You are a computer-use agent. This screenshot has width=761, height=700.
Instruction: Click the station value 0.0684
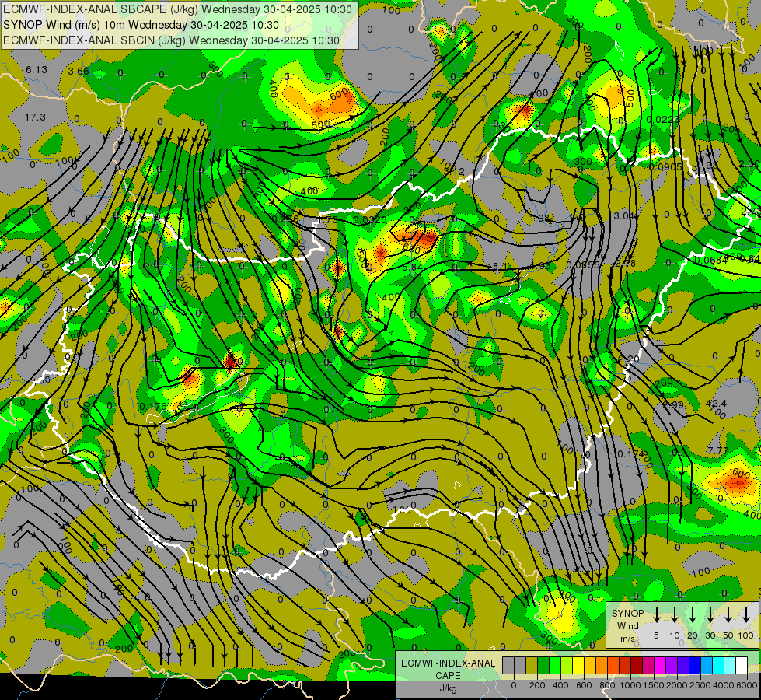pos(711,261)
